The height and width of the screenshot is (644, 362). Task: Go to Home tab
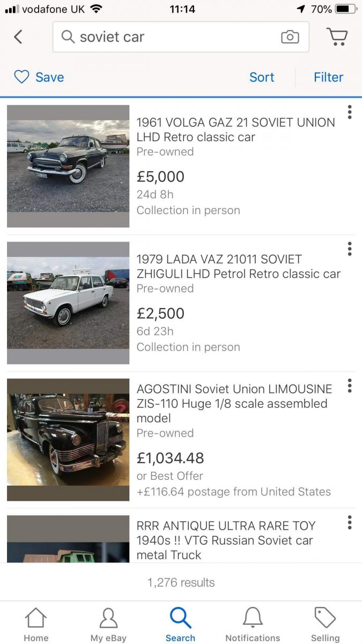click(36, 625)
